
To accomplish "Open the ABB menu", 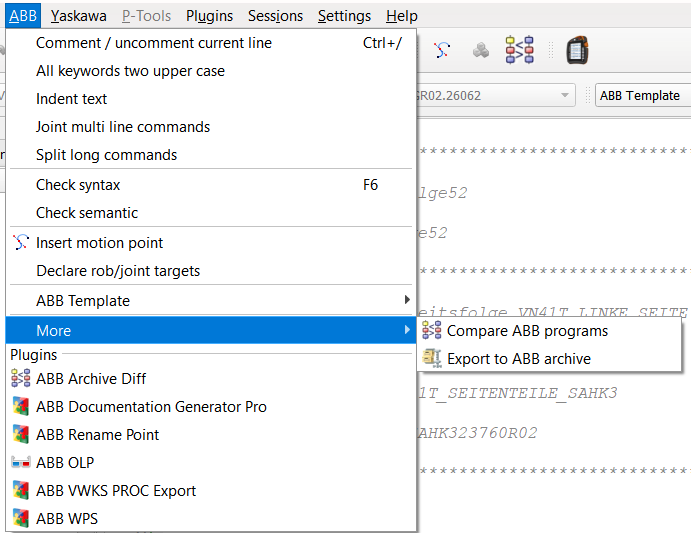I will point(23,16).
